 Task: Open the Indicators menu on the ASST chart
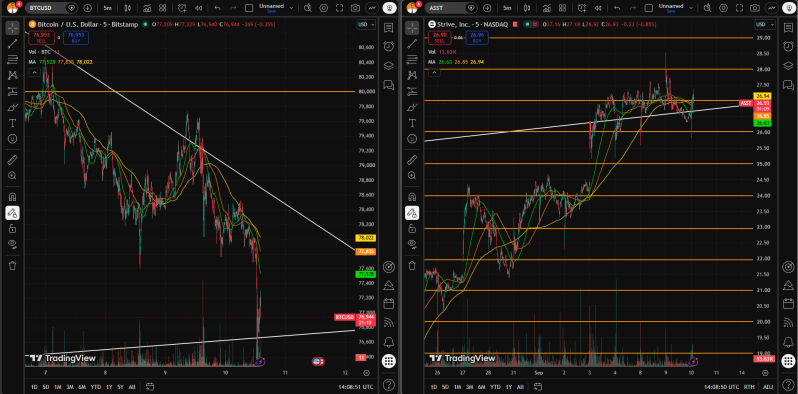[546, 8]
